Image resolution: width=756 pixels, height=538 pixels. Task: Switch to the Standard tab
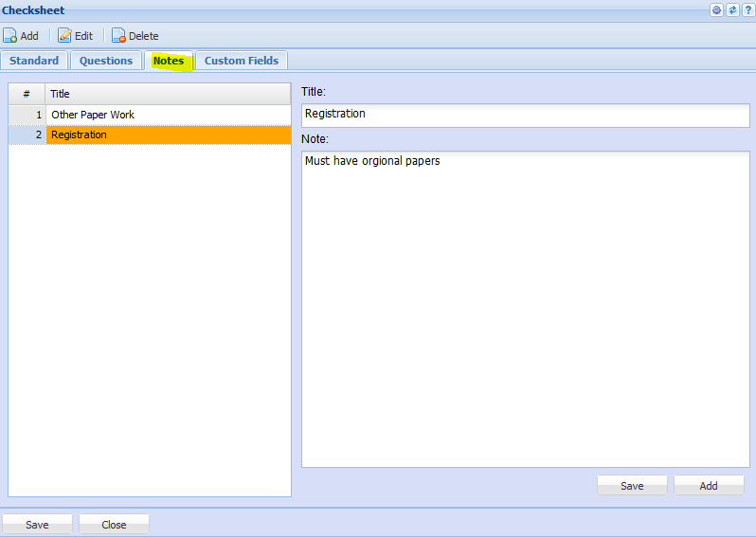coord(34,61)
